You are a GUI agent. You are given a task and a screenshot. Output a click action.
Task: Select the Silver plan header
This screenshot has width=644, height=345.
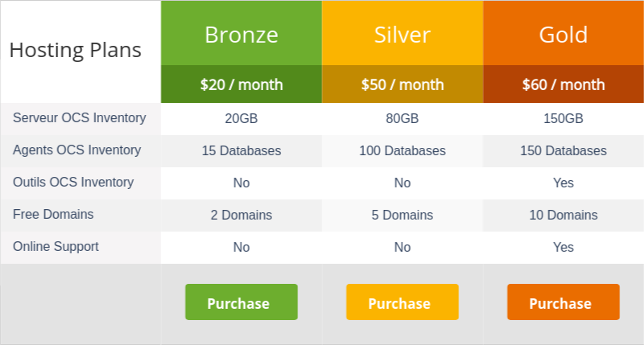(402, 35)
